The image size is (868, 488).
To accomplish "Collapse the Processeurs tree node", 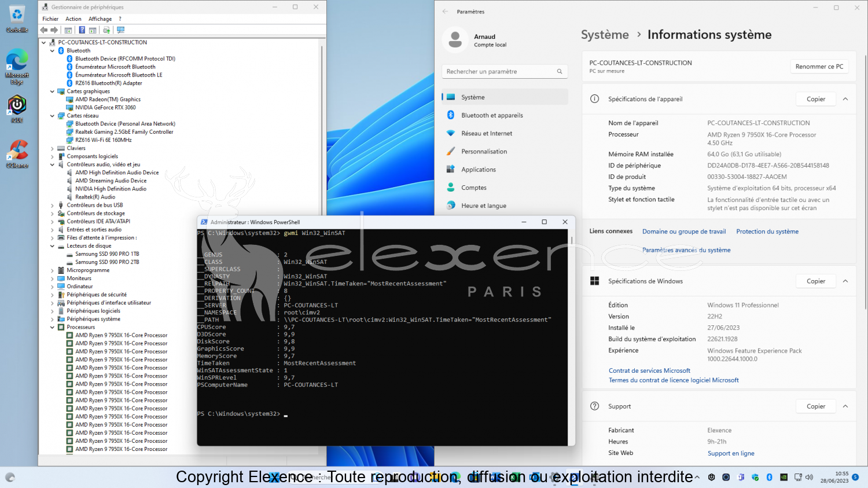I will point(52,328).
